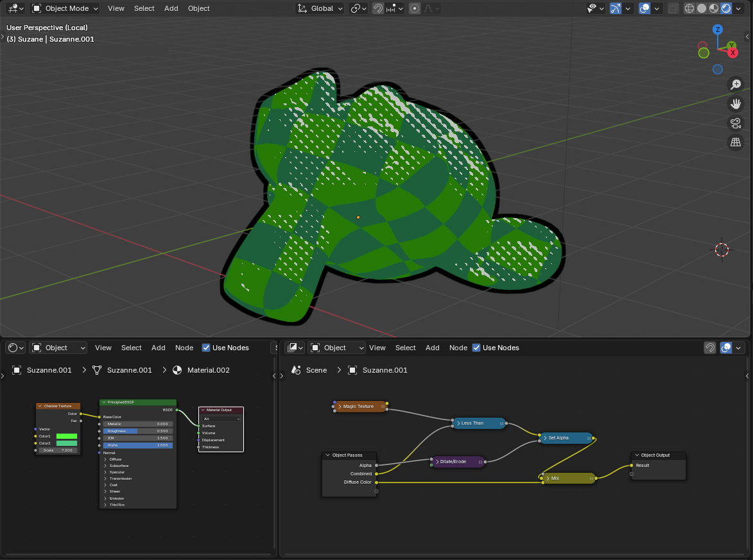Toggle show gizmo button in viewport header
Viewport: 753px width, 560px height.
point(615,8)
